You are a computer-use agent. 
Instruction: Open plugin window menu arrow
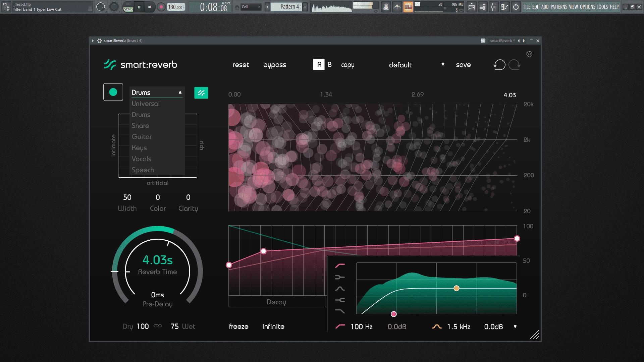click(x=93, y=41)
